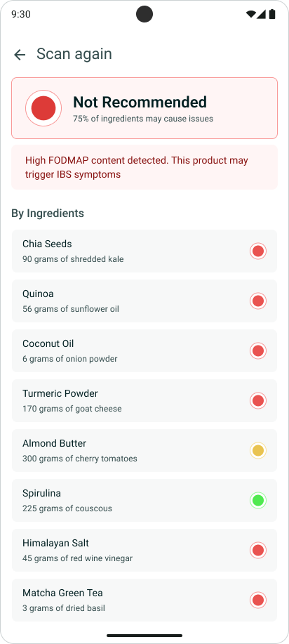The width and height of the screenshot is (289, 644).
Task: Open the Chia Seeds ingredient row
Action: [x=144, y=251]
